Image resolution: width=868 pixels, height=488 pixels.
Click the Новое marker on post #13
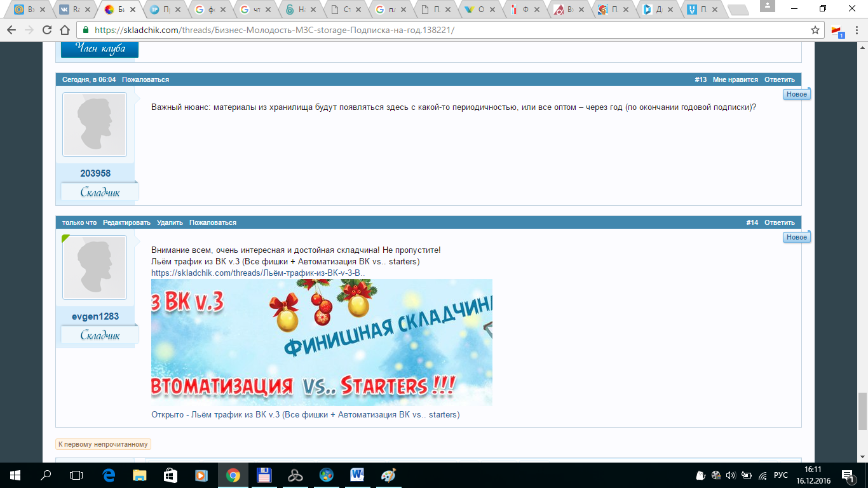click(x=797, y=94)
